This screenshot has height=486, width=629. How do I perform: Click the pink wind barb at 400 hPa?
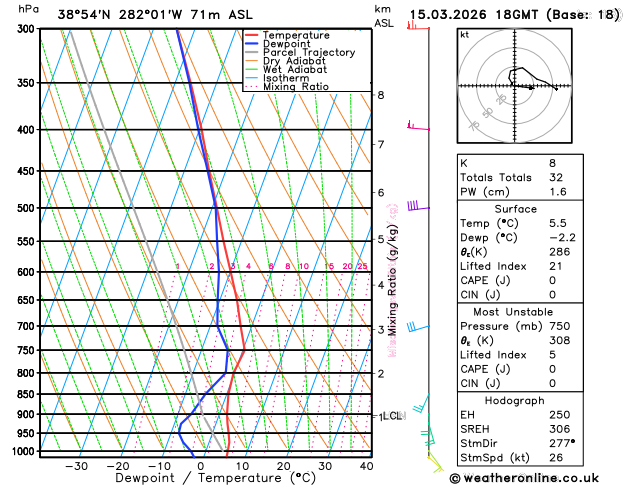pyautogui.click(x=418, y=126)
